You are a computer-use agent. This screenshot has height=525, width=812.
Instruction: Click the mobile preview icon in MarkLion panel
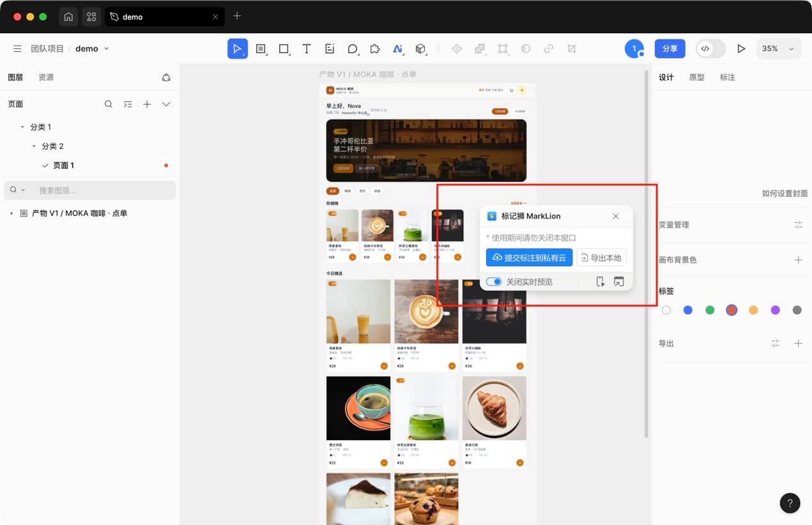tap(601, 282)
